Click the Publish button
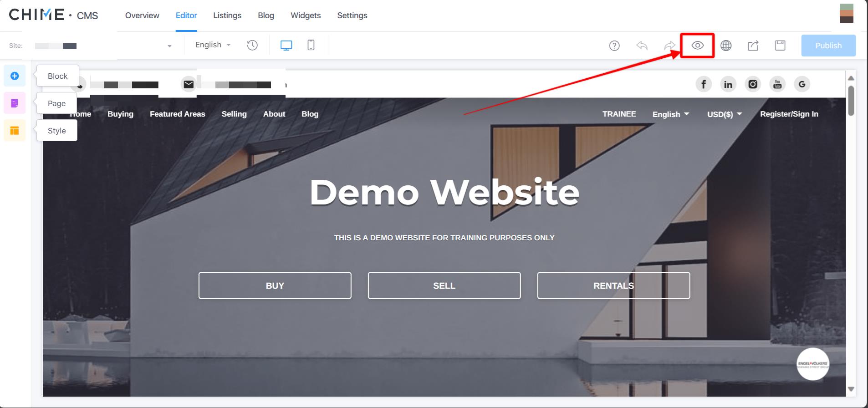The width and height of the screenshot is (868, 408). [x=828, y=46]
